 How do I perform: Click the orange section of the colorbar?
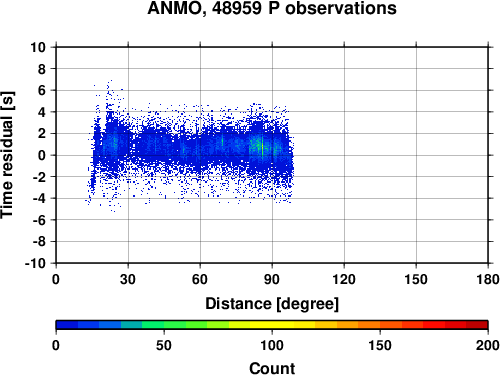point(358,324)
